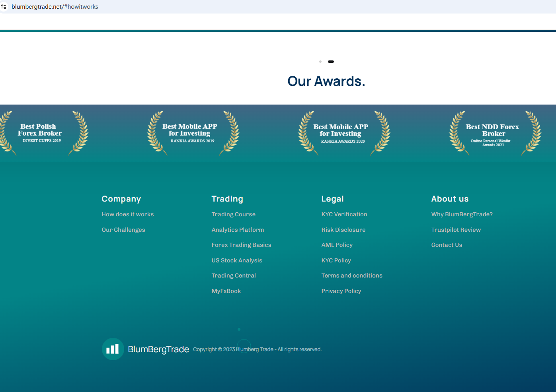Go to MyFxBook
The height and width of the screenshot is (392, 556).
pos(226,291)
